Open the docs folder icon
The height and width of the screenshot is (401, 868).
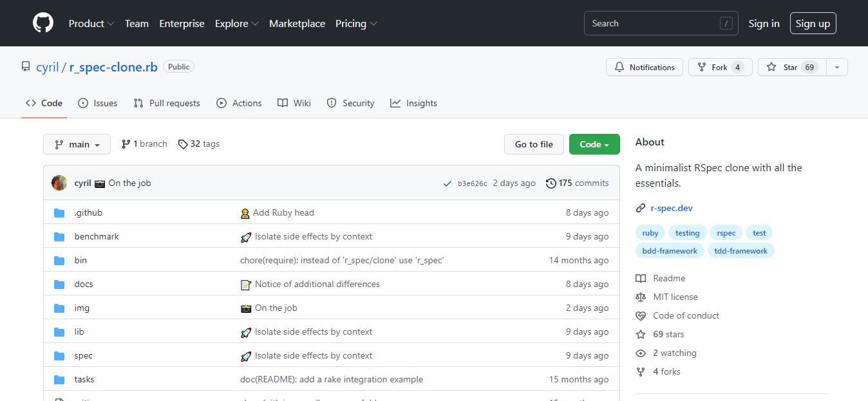[x=59, y=284]
